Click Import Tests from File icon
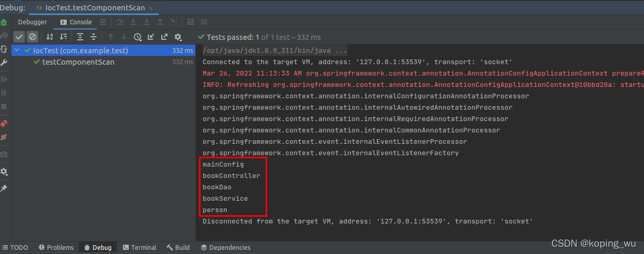Viewport: 644px width, 254px height. click(151, 37)
